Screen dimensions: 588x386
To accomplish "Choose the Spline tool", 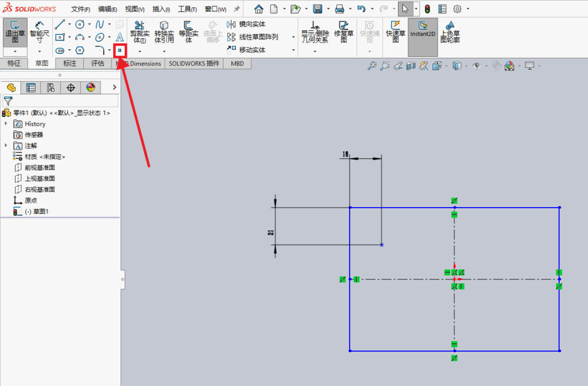I will click(x=99, y=25).
